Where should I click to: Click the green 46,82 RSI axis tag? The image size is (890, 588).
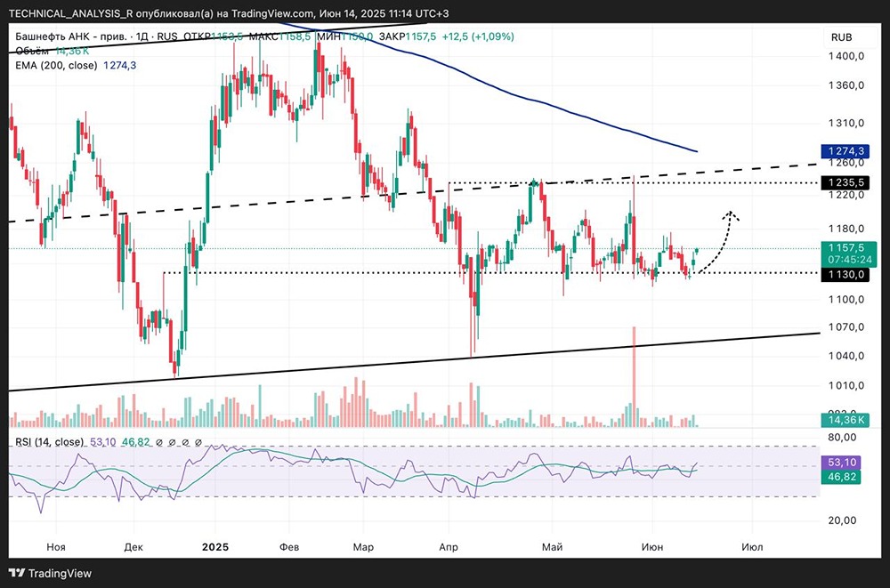pyautogui.click(x=841, y=476)
